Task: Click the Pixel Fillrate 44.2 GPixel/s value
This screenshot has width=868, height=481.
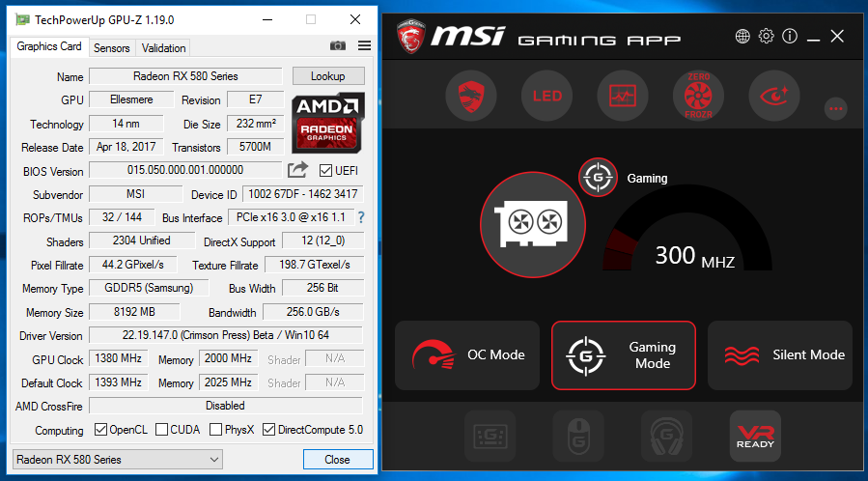Action: click(x=133, y=265)
